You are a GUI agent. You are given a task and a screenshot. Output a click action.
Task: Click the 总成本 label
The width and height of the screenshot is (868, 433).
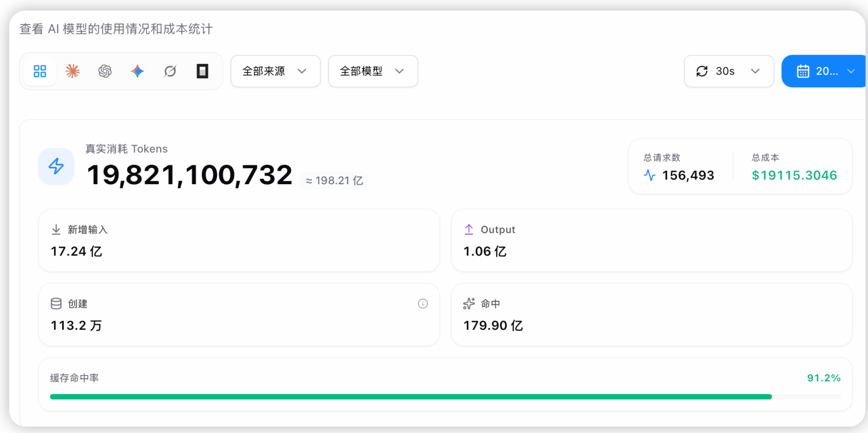pos(765,158)
